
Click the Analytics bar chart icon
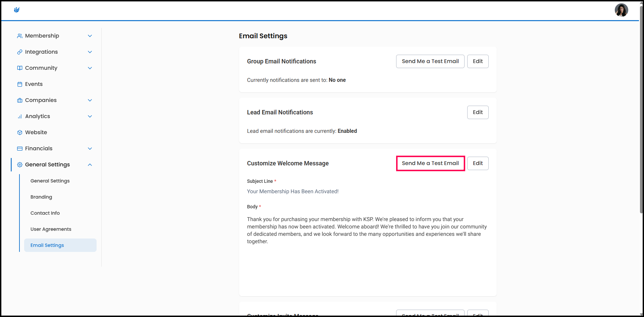pos(20,116)
